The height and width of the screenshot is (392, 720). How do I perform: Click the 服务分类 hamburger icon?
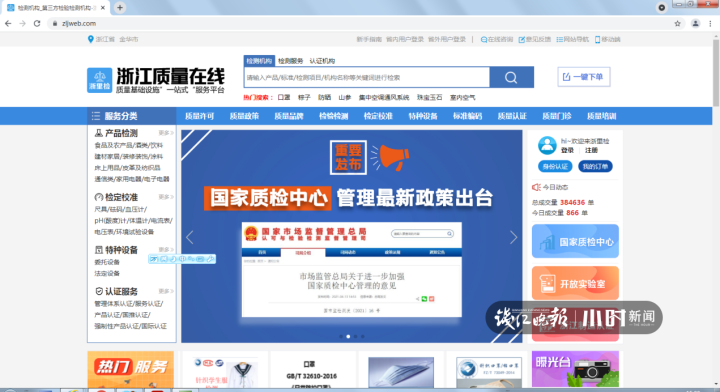(96, 116)
